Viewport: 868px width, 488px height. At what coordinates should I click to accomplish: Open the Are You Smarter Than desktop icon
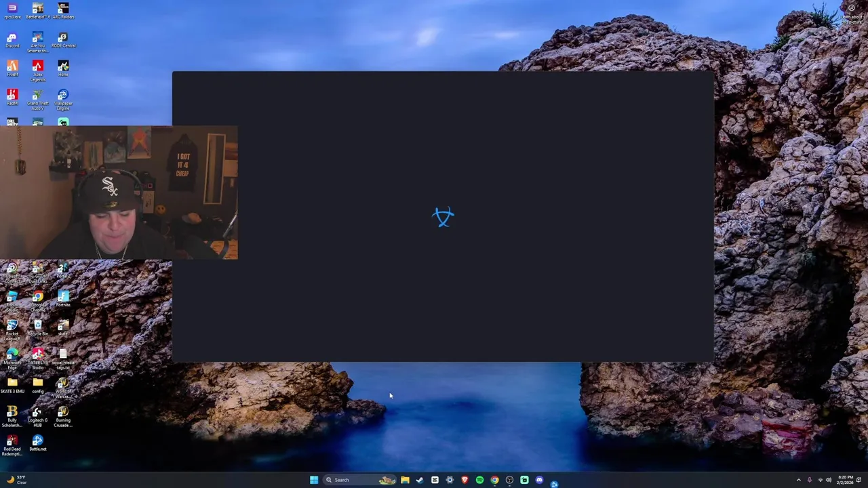click(37, 42)
